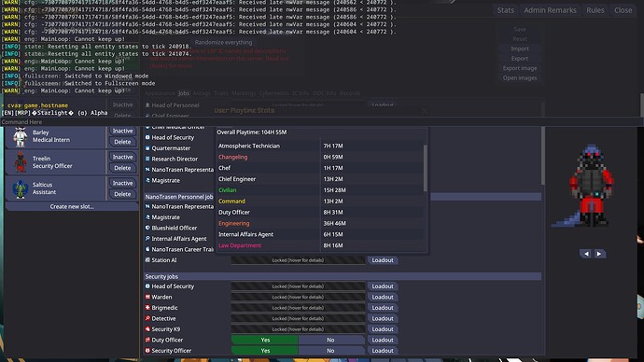
Task: Open the Rules tab
Action: click(595, 10)
